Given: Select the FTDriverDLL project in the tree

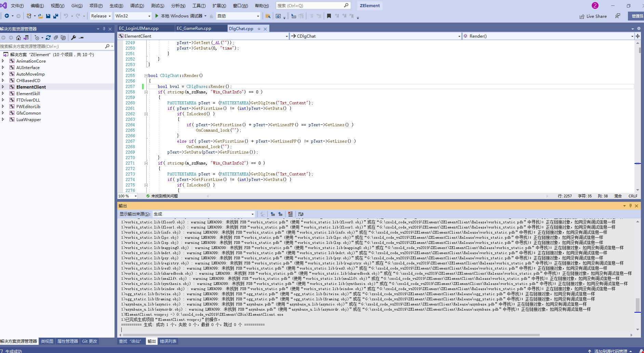Looking at the screenshot, I should click(x=28, y=100).
